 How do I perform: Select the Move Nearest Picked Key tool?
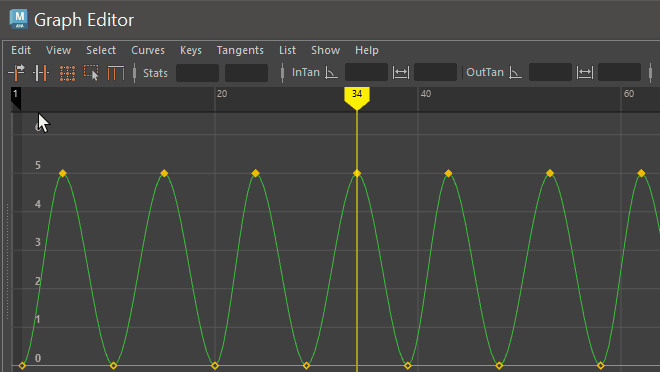tap(16, 73)
